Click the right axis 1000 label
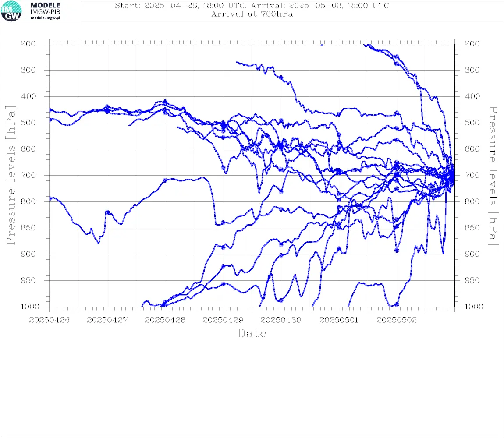Viewport: 504px width, 438px height. tap(474, 307)
